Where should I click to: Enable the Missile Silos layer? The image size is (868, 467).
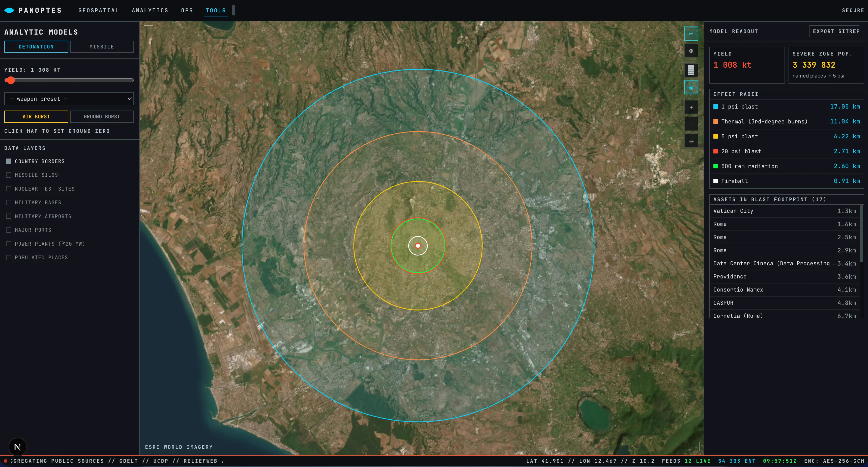(x=9, y=175)
